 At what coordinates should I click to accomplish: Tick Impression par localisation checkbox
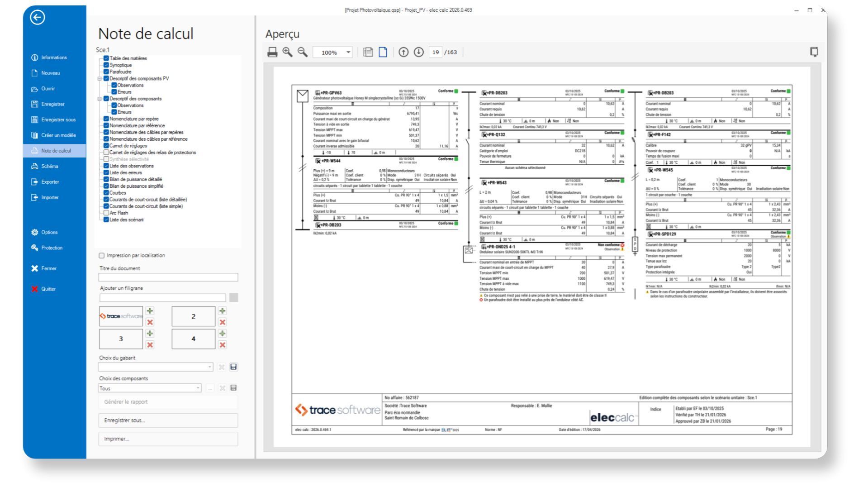pyautogui.click(x=102, y=255)
